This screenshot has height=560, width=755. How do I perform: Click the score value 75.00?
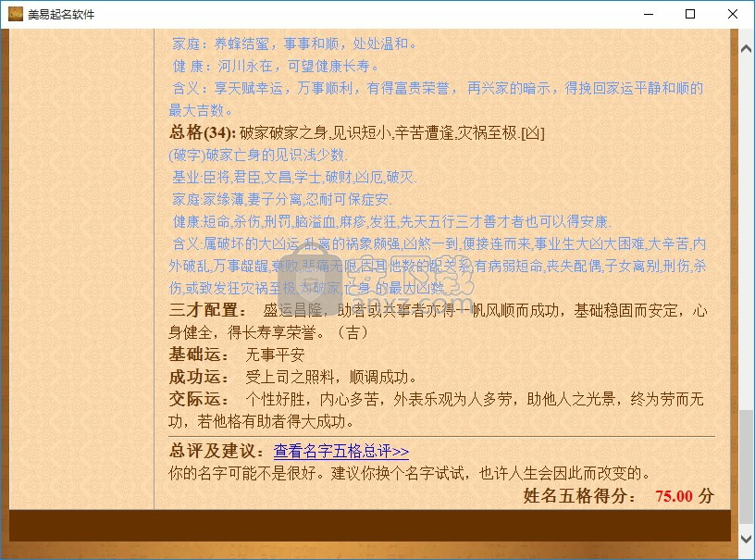(674, 496)
